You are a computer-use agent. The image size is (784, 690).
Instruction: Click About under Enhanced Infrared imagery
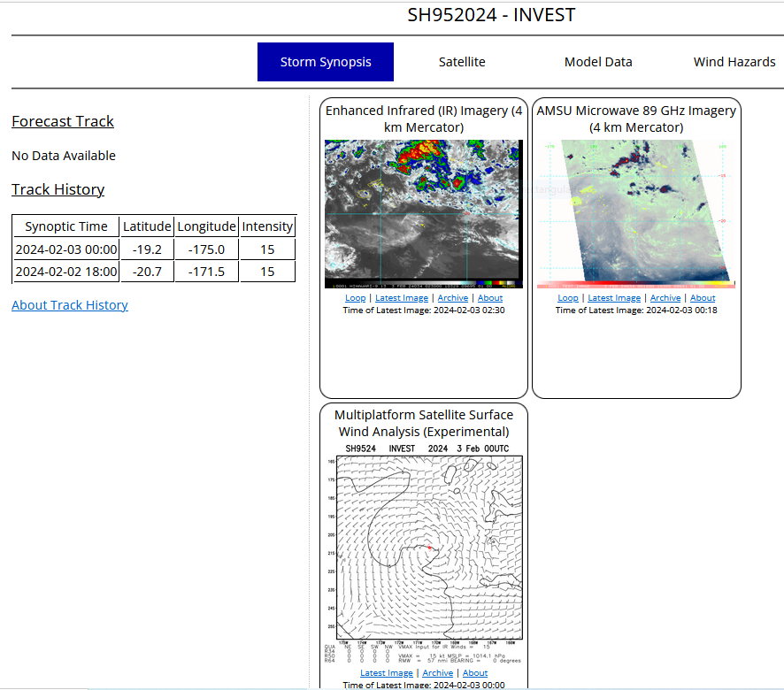tap(490, 298)
